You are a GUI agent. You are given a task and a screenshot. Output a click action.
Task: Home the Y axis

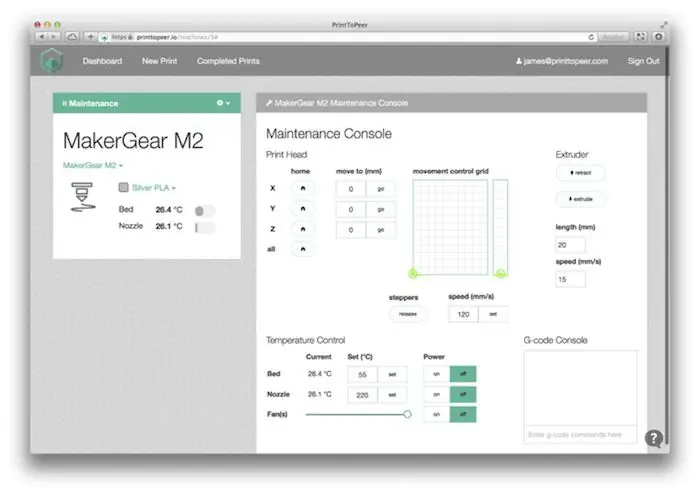click(303, 208)
